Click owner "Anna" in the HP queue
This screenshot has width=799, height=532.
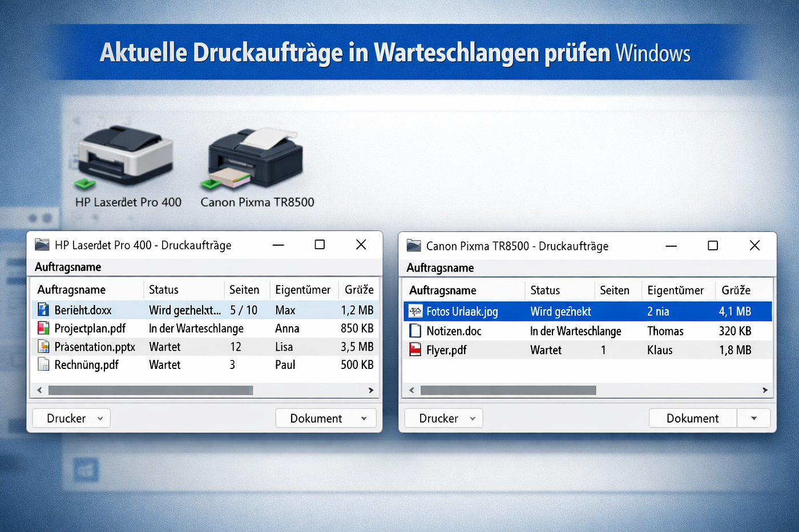(287, 328)
